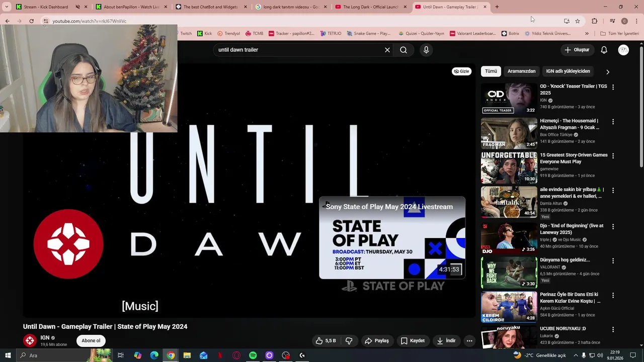The width and height of the screenshot is (644, 362).
Task: Go back in browser history
Action: 7,21
